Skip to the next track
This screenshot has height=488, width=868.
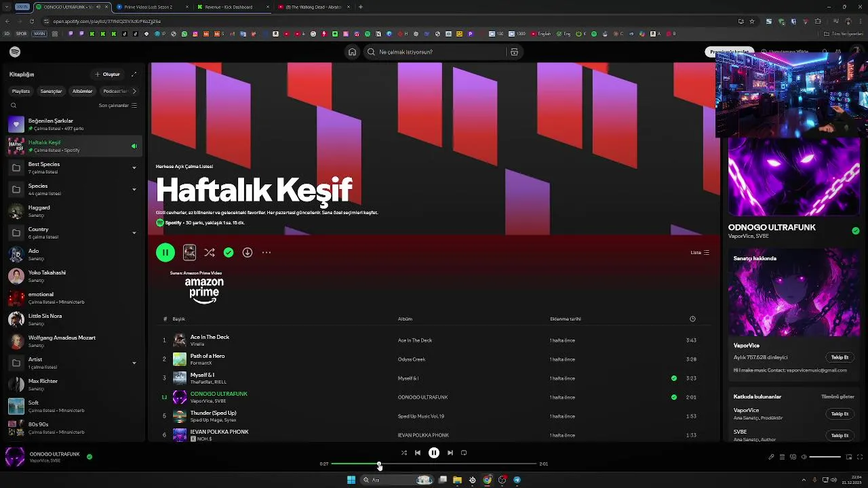click(x=450, y=453)
